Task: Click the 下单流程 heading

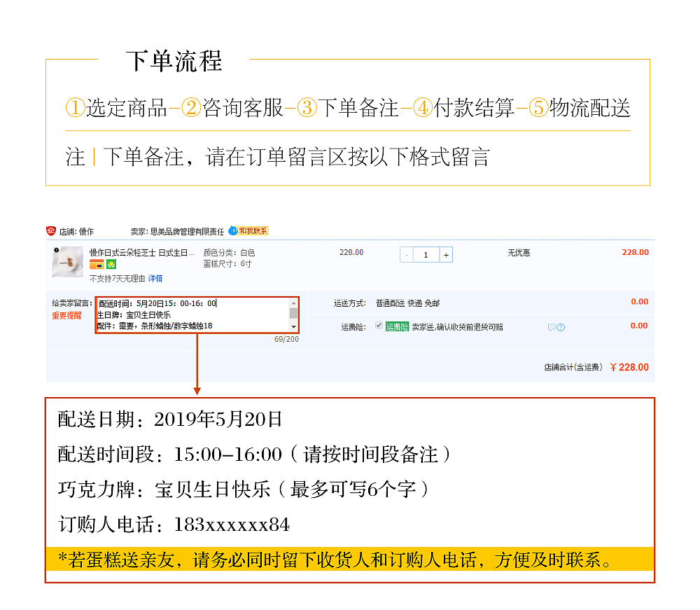Action: coord(174,61)
